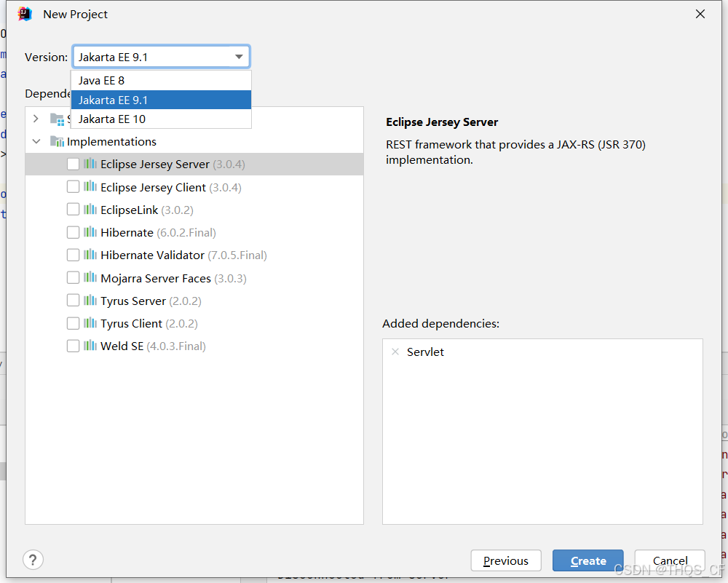
Task: Click the IntelliJ IDEA logo in title bar
Action: coord(25,14)
